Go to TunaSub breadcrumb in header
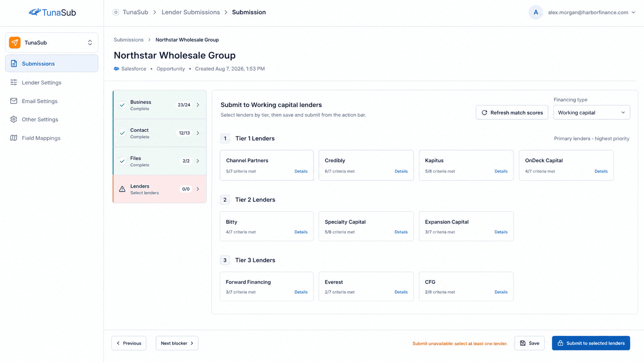The image size is (644, 362). coord(135,12)
